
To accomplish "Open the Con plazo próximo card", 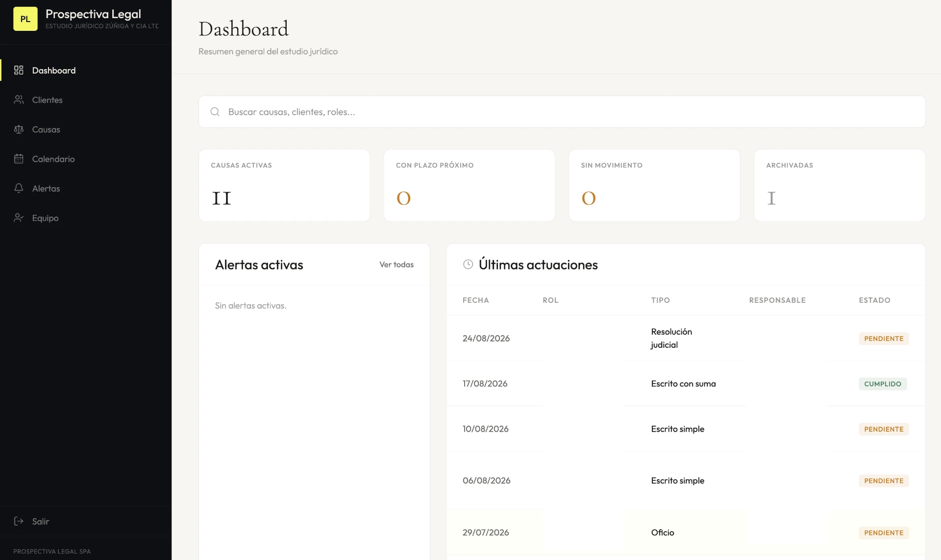I will [x=470, y=185].
